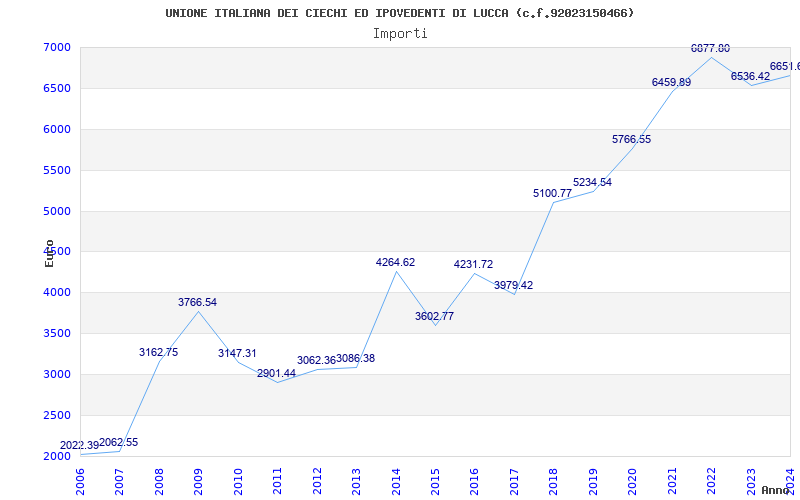The width and height of the screenshot is (800, 500).
Task: Click the 2018 x-axis year label
Action: coord(554,482)
